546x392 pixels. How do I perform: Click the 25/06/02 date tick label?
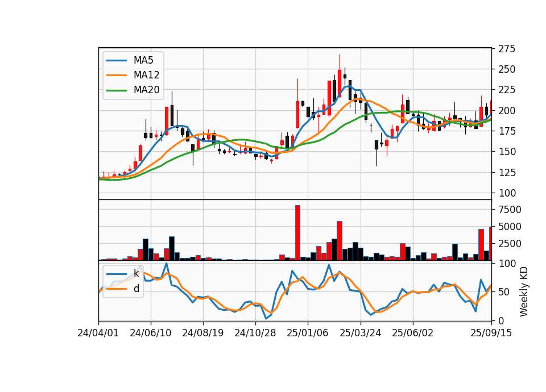pyautogui.click(x=413, y=333)
